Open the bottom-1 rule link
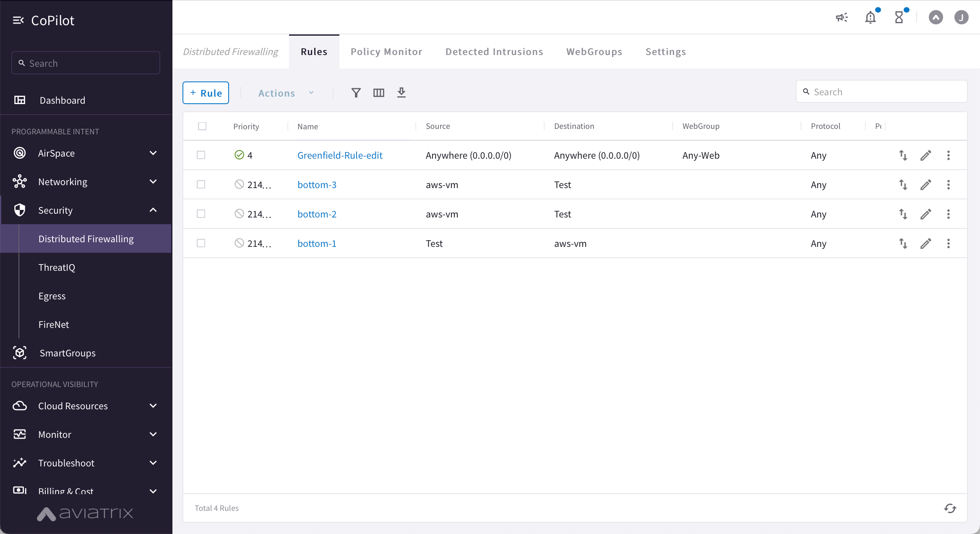 [317, 243]
